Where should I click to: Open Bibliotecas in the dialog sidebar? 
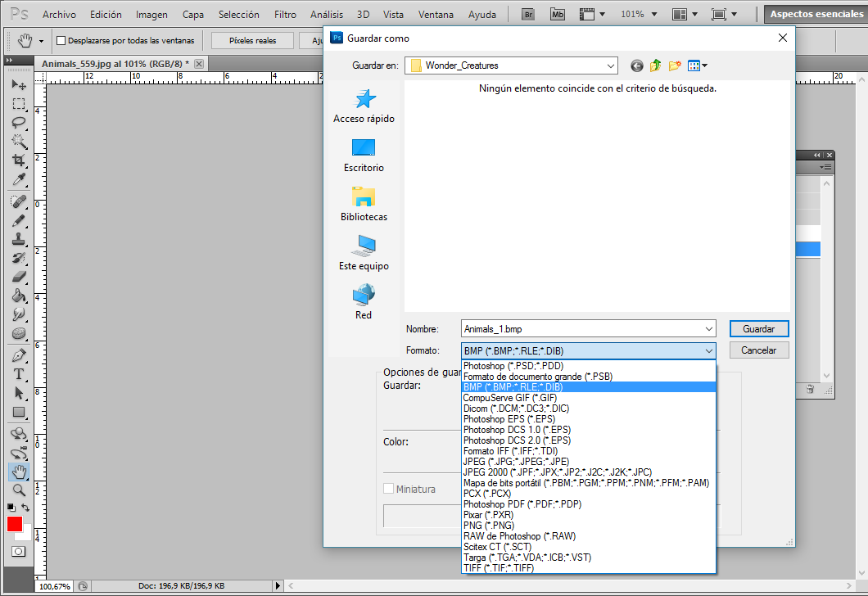click(x=364, y=205)
